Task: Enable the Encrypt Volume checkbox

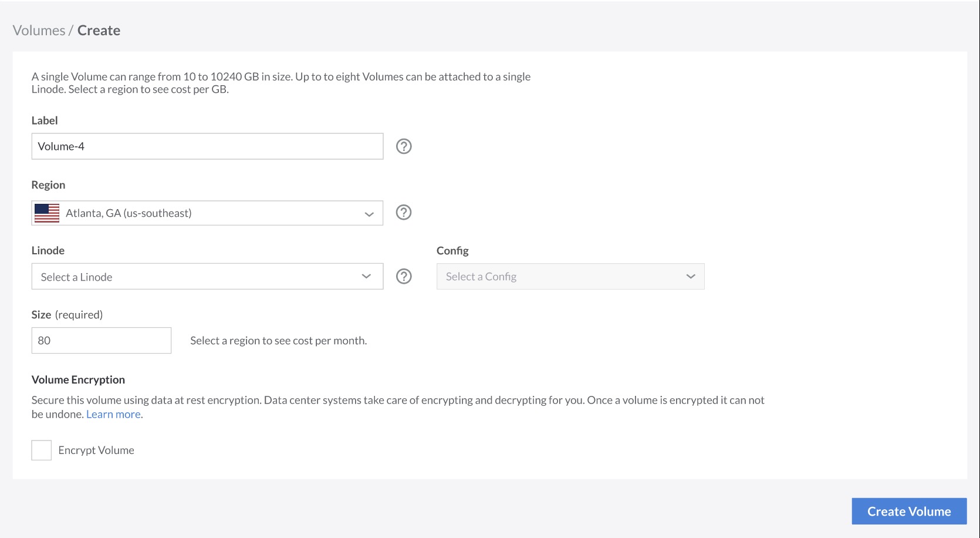Action: [42, 450]
